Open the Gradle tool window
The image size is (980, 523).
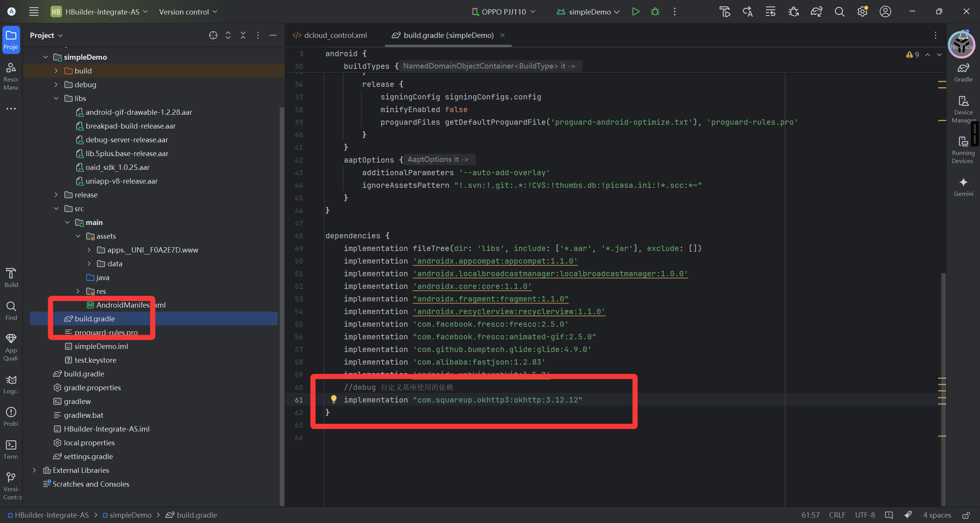coord(963,73)
